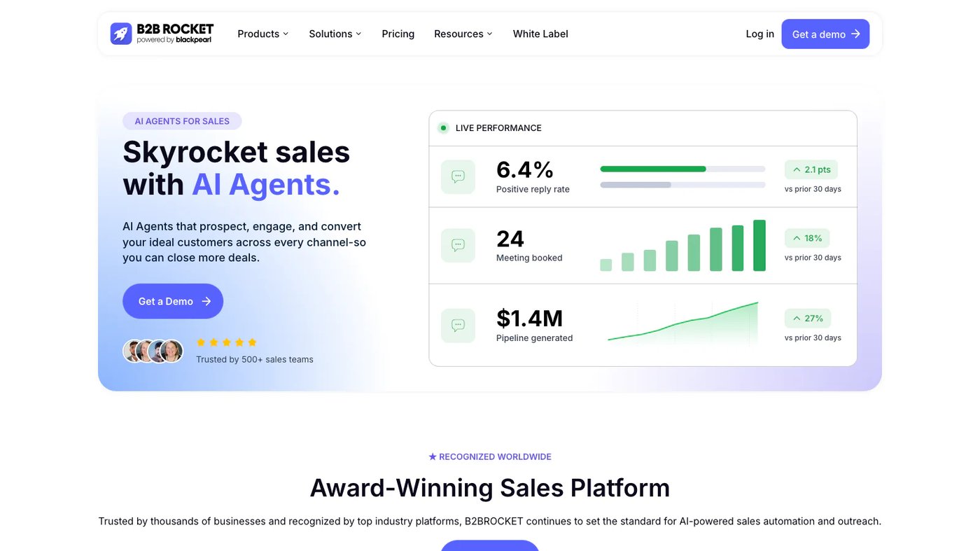Click the gray prior-period progress bar
The height and width of the screenshot is (551, 980).
(636, 185)
